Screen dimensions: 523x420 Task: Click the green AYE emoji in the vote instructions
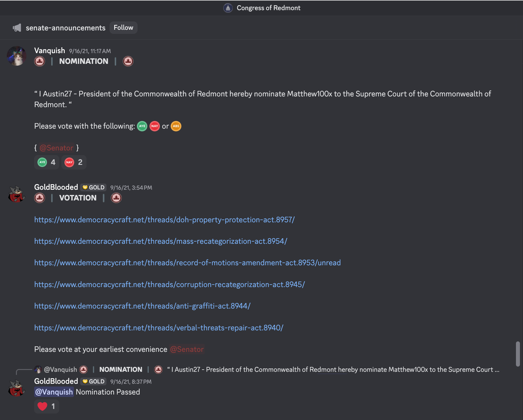pos(142,126)
